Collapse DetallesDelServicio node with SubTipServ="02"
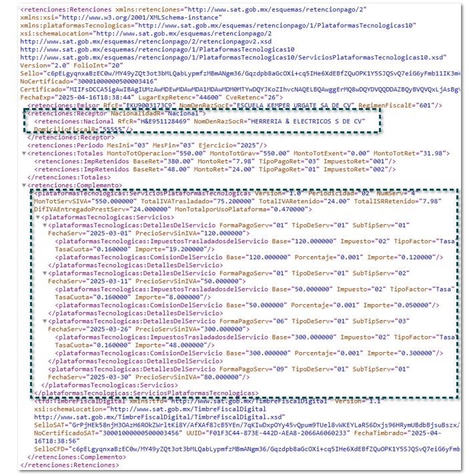Viewport: 467px width, 476px height. (x=45, y=273)
